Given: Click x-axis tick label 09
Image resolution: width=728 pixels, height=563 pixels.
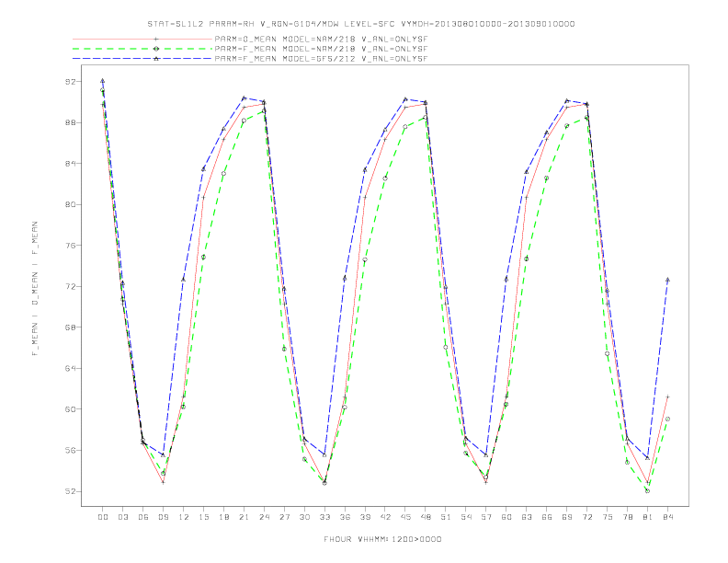Looking at the screenshot, I should [164, 517].
